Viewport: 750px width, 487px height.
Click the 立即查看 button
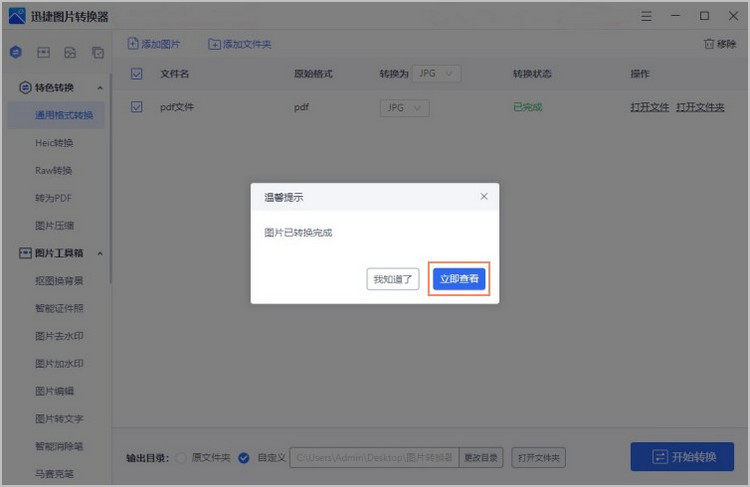click(459, 279)
